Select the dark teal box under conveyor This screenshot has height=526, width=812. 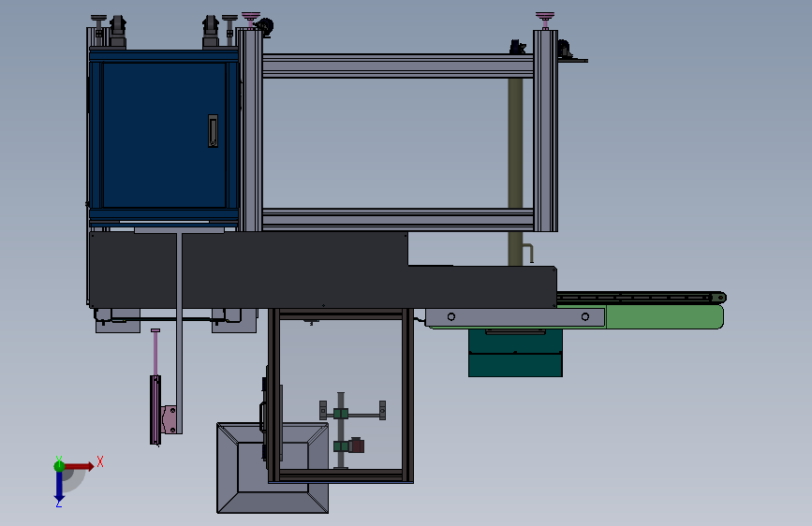click(x=515, y=353)
